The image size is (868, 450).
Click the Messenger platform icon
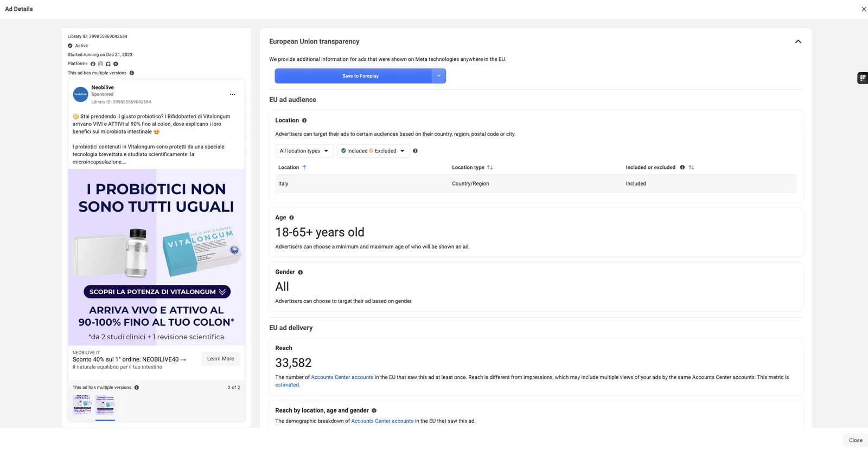(116, 64)
